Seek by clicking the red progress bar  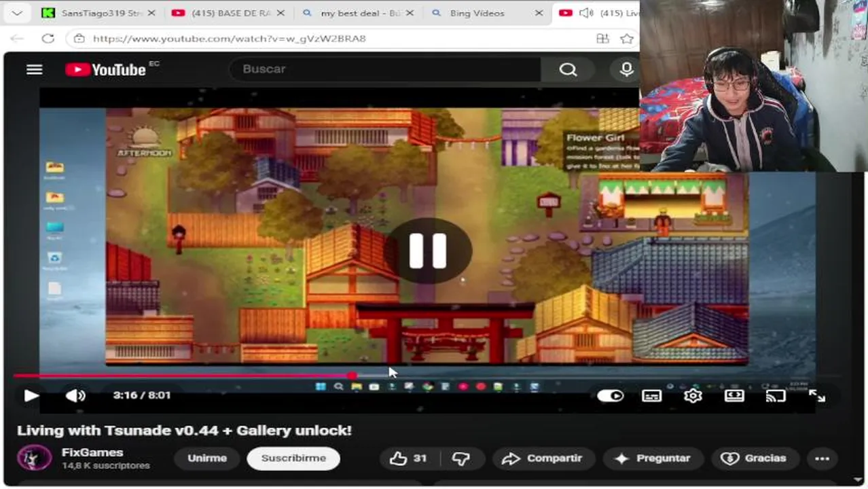pyautogui.click(x=182, y=375)
